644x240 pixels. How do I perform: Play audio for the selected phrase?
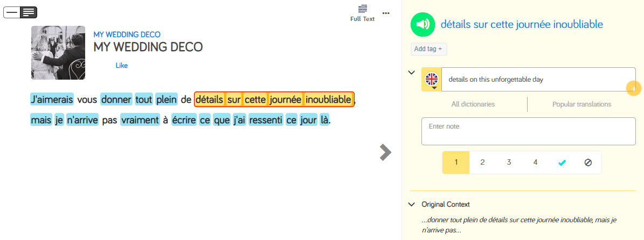423,24
